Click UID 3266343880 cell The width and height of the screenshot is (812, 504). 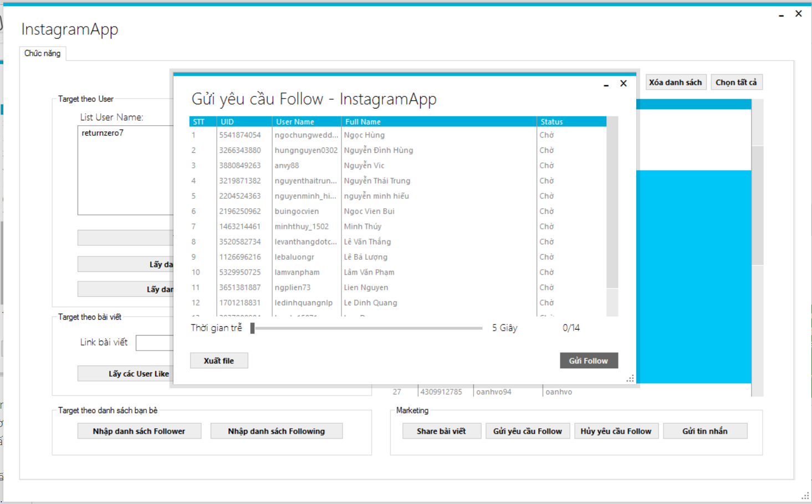(240, 151)
